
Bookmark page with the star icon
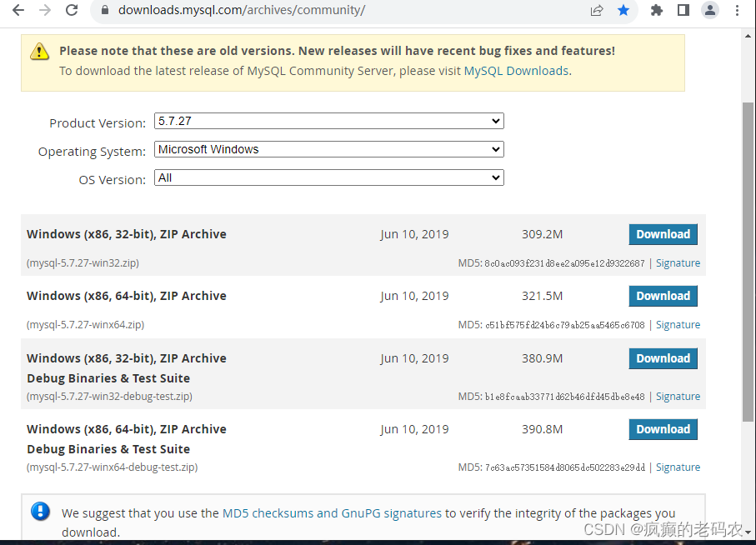pos(623,10)
